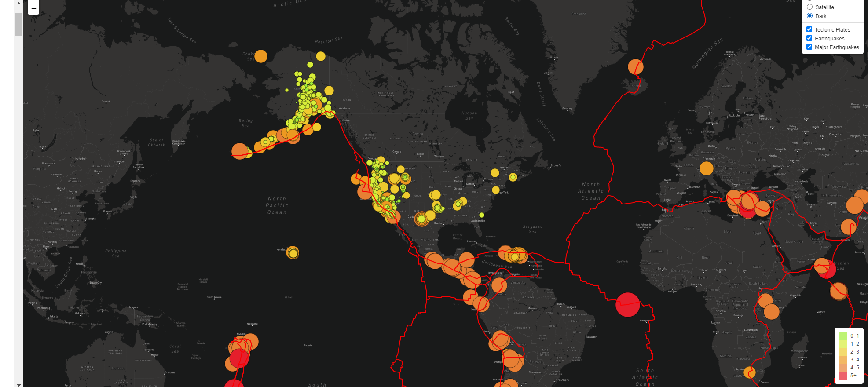Image resolution: width=868 pixels, height=387 pixels.
Task: Click the orange marker near Johannesburg in South Africa
Action: click(x=750, y=372)
